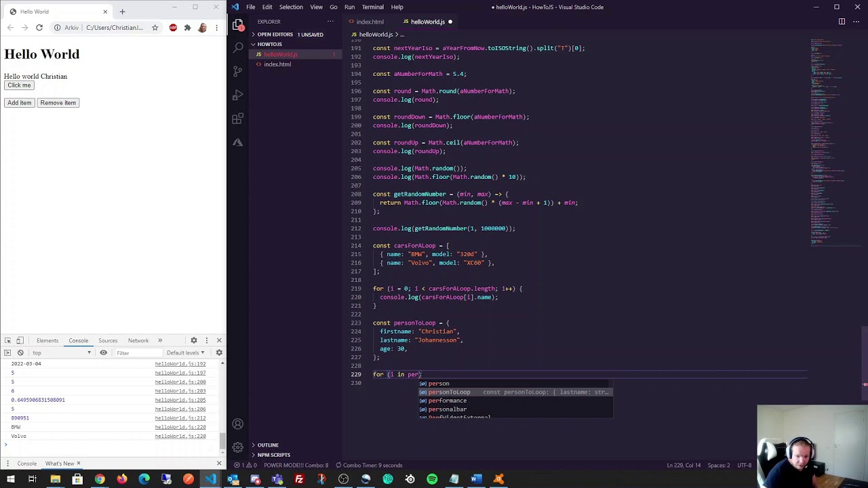Close the What's New drawer tab
This screenshot has width=868, height=488.
pyautogui.click(x=78, y=464)
